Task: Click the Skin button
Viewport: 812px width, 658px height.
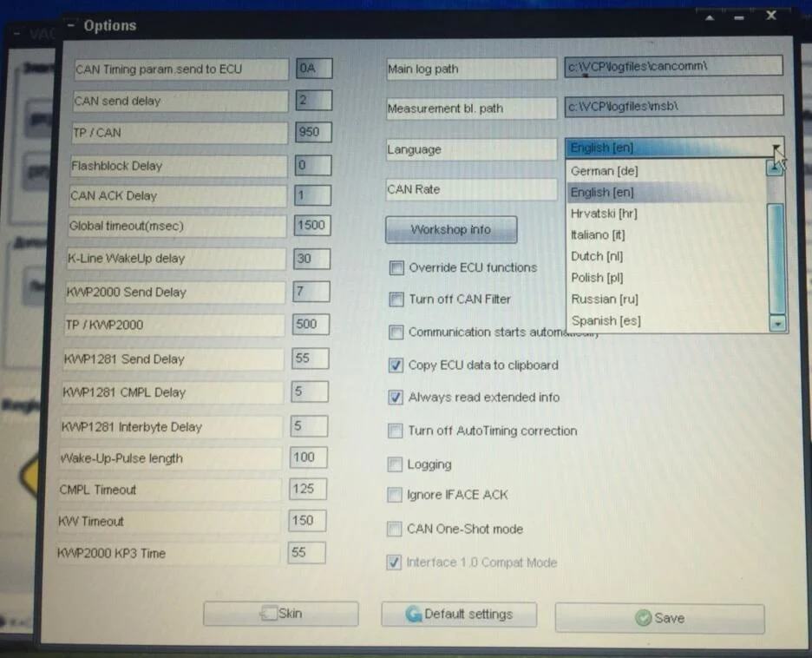Action: (x=281, y=614)
